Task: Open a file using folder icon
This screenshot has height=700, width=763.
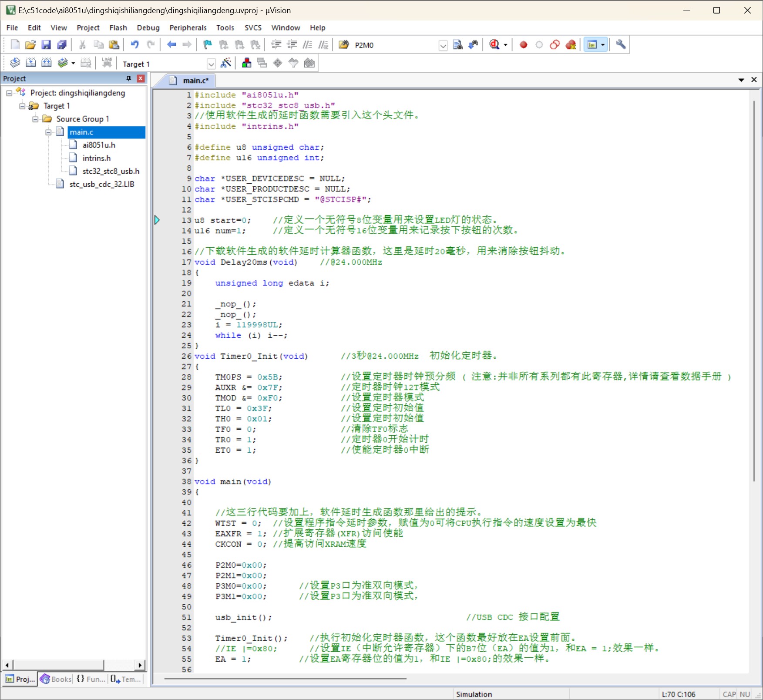Action: pos(30,45)
